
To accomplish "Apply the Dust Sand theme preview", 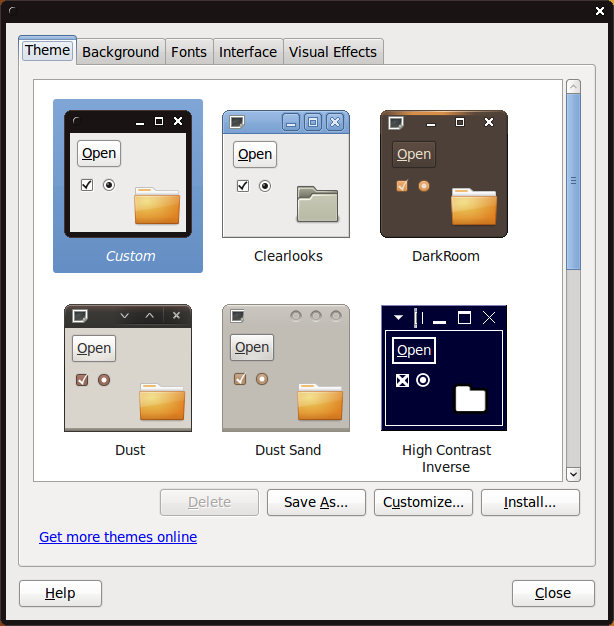I will [x=286, y=368].
